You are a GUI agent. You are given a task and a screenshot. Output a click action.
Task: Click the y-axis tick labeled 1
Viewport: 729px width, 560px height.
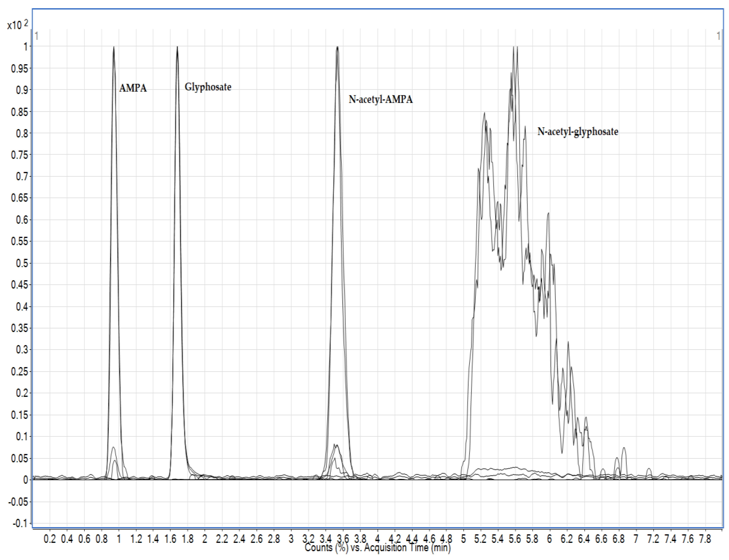[25, 47]
